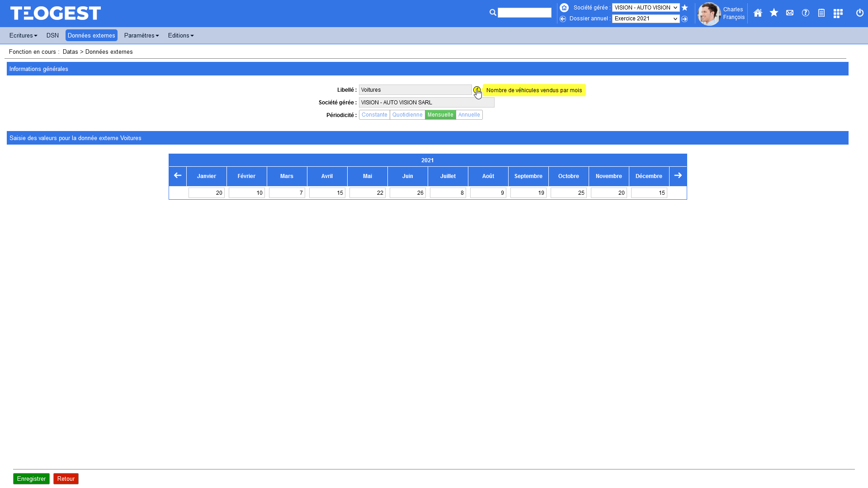Select Quotidienne periodicity
The height and width of the screenshot is (488, 868).
(407, 115)
